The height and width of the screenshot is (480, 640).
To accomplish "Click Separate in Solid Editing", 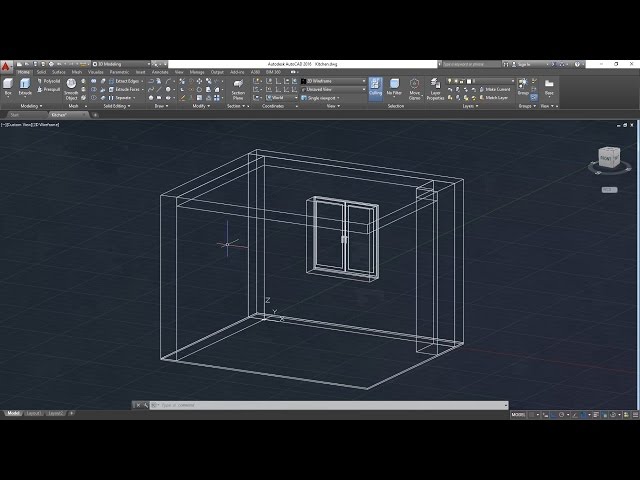I will 120,98.
